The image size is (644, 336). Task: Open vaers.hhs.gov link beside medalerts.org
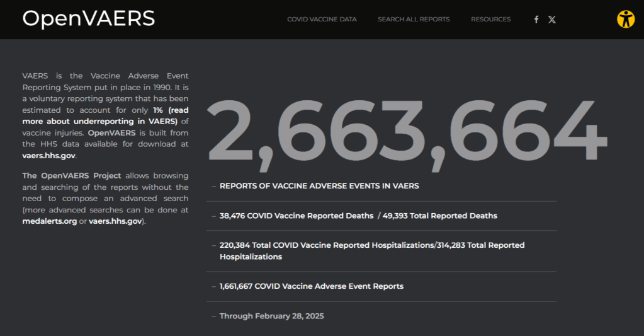tap(116, 221)
